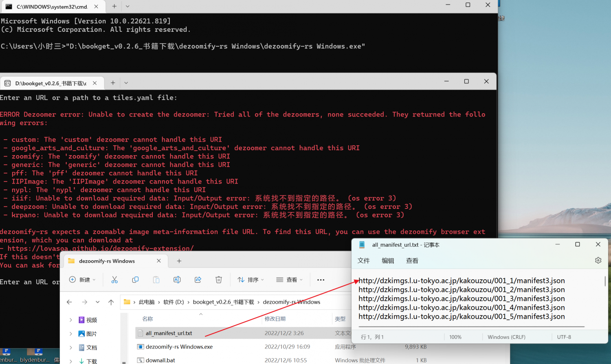This screenshot has width=611, height=364.
Task: Click UTF-8 encoding in Notepad status bar
Action: click(564, 337)
